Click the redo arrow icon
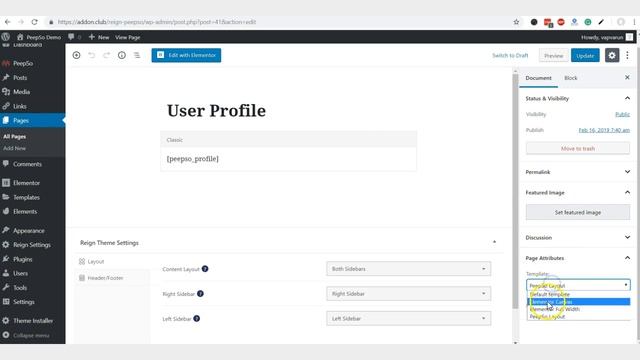This screenshot has width=640, height=360. point(107,55)
